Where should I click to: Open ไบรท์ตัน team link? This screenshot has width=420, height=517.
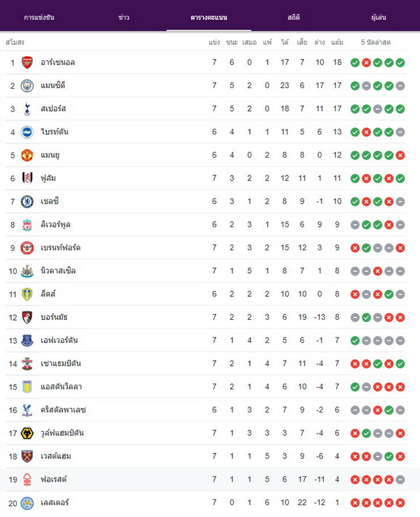(x=54, y=132)
